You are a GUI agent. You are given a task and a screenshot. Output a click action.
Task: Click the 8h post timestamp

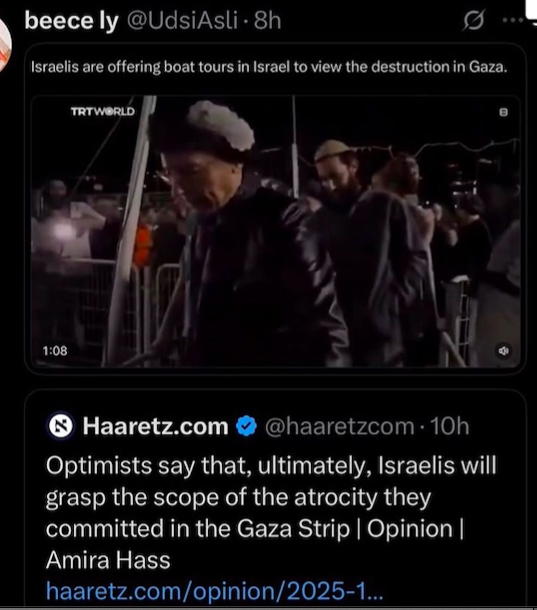[268, 20]
